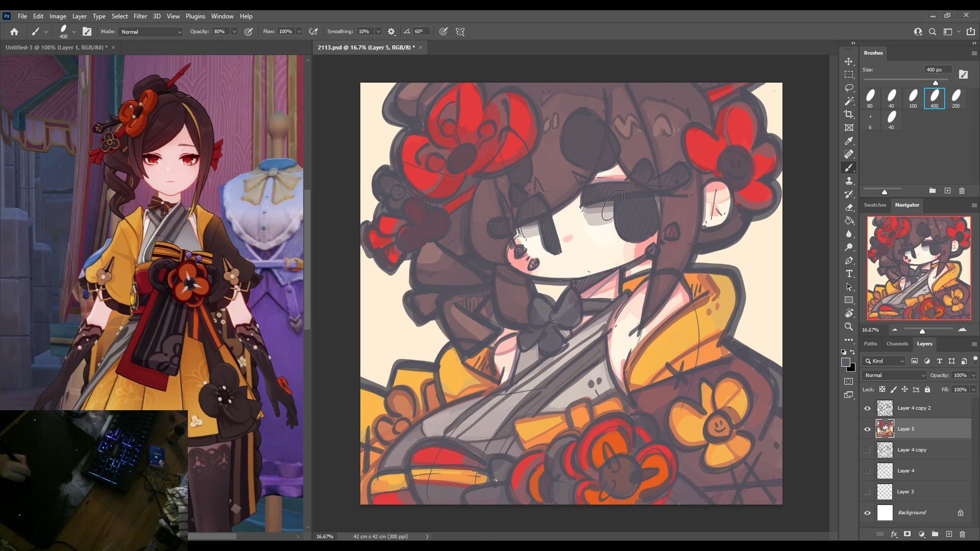The height and width of the screenshot is (551, 980).
Task: Open Smoothing 10% dropdown arrow
Action: coord(378,32)
